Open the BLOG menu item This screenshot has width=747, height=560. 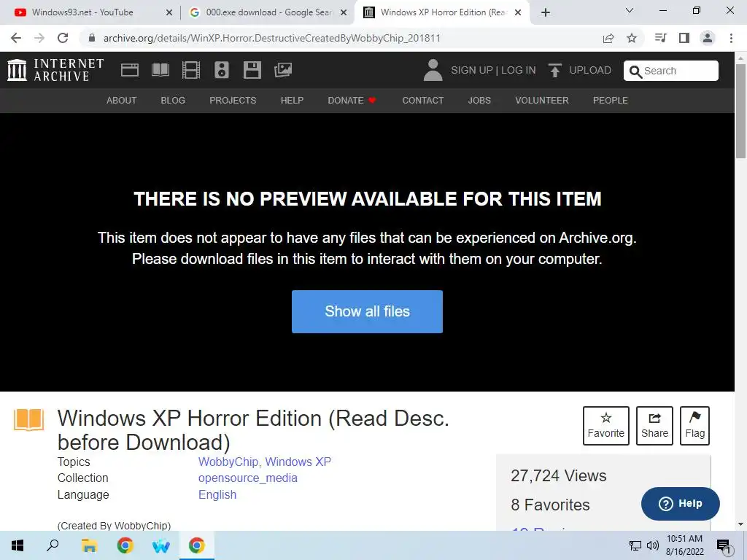point(173,101)
